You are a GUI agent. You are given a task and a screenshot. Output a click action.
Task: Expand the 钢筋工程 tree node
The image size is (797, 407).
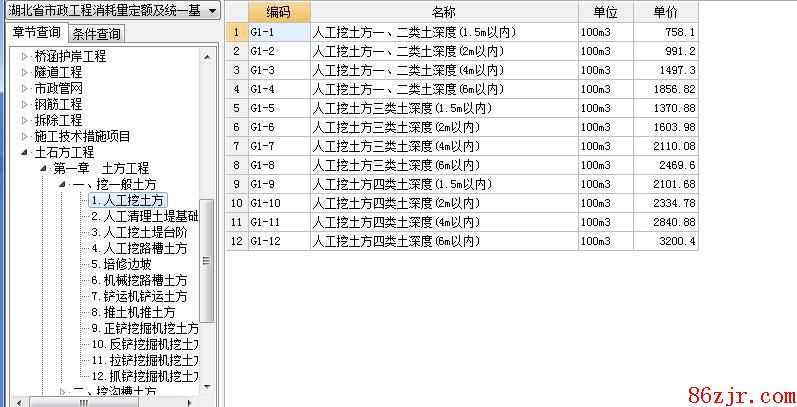click(25, 105)
